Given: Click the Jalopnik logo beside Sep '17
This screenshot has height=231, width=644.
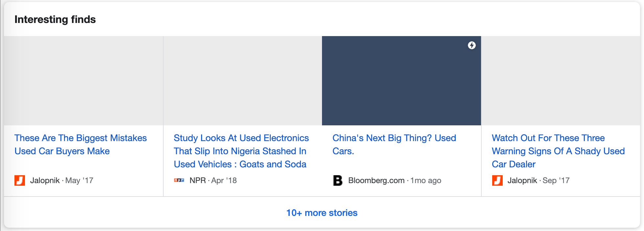Looking at the screenshot, I should click(497, 180).
